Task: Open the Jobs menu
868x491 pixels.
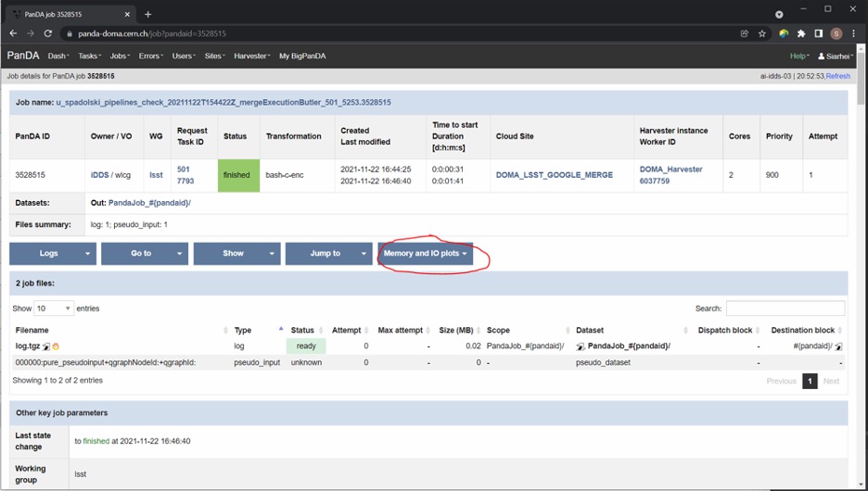Action: pyautogui.click(x=120, y=56)
